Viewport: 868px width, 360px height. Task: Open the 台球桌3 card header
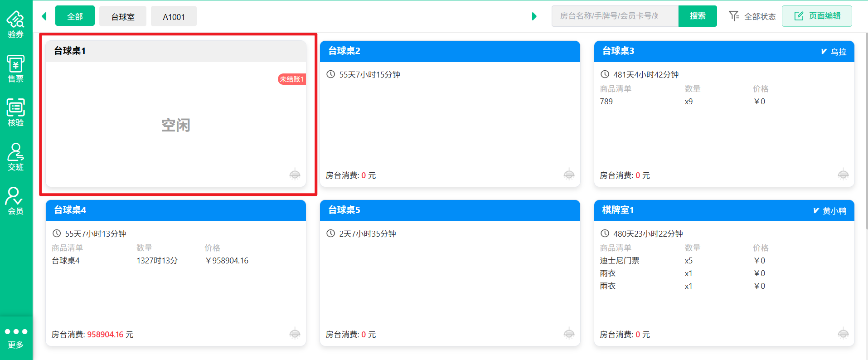coord(724,51)
